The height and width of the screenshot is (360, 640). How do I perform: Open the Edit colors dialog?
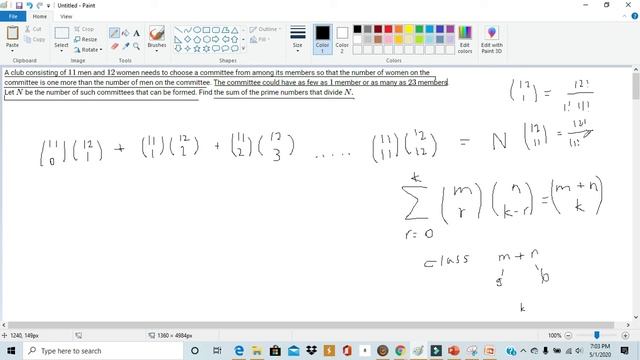click(x=464, y=40)
